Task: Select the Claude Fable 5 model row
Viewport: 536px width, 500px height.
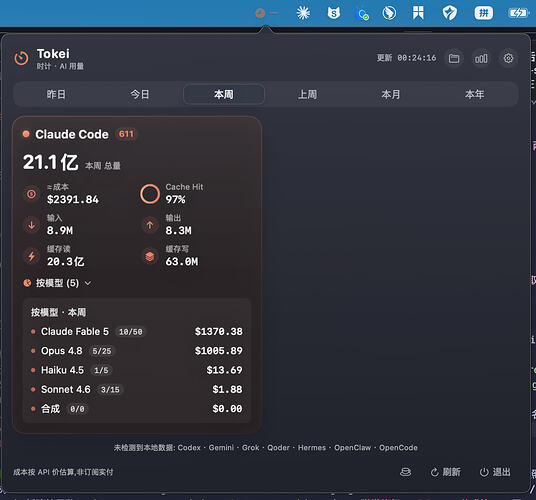Action: [137, 332]
